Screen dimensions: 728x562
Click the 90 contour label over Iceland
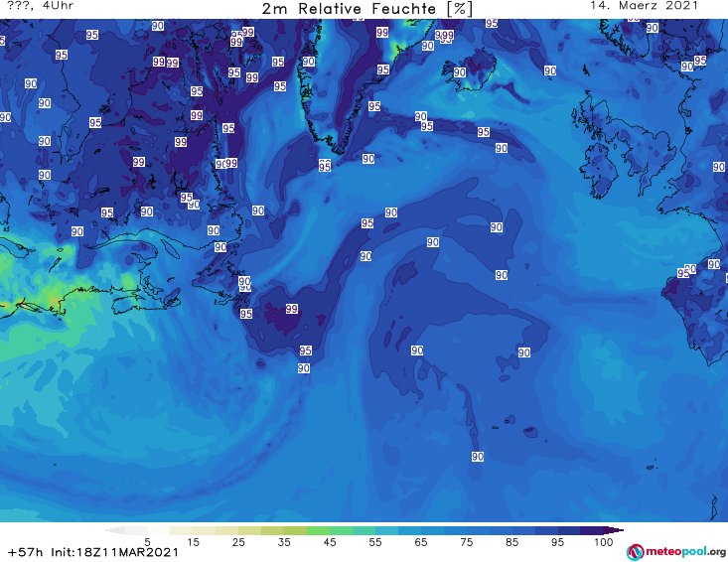click(460, 72)
